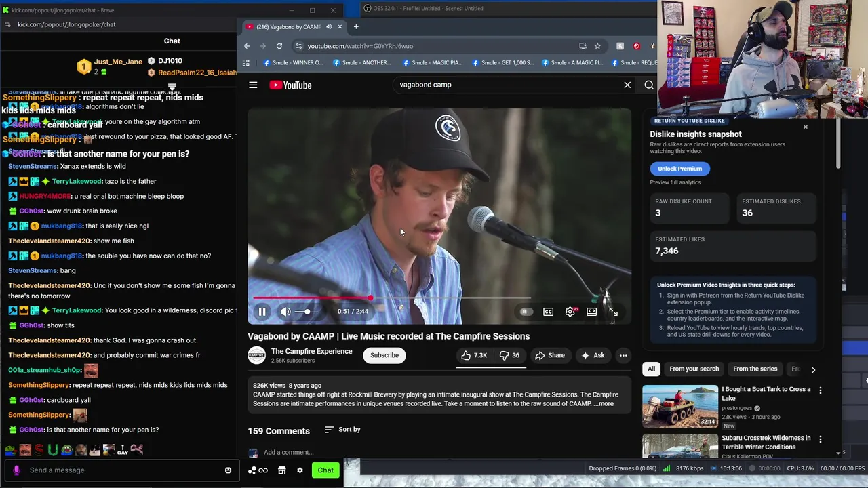Pause the YouTube video
The height and width of the screenshot is (488, 868).
(262, 312)
